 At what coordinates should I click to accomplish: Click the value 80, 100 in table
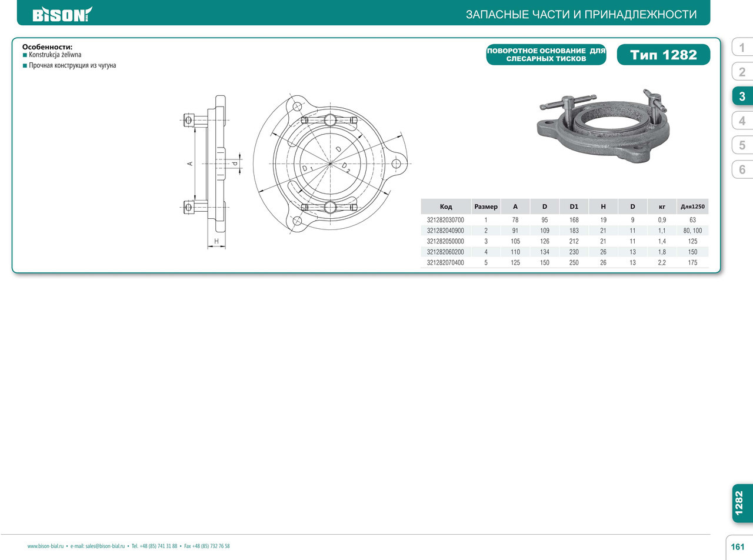(692, 231)
